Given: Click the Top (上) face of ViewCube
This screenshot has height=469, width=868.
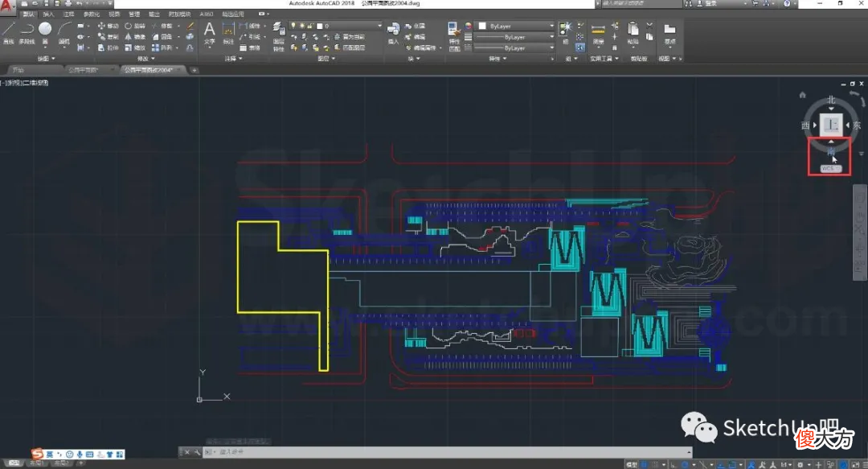Looking at the screenshot, I should [831, 125].
